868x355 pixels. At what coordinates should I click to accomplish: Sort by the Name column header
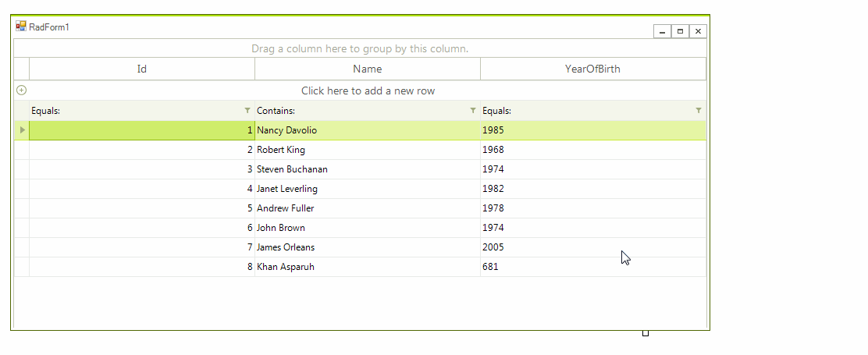click(367, 69)
